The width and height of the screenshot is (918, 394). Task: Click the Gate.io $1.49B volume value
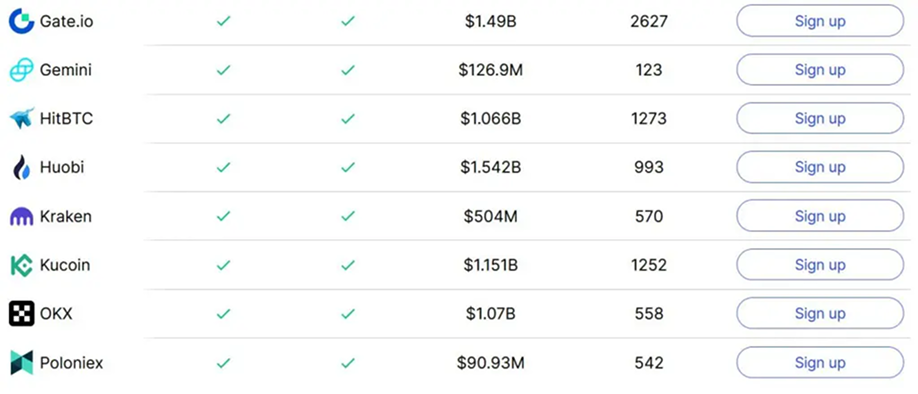(491, 22)
